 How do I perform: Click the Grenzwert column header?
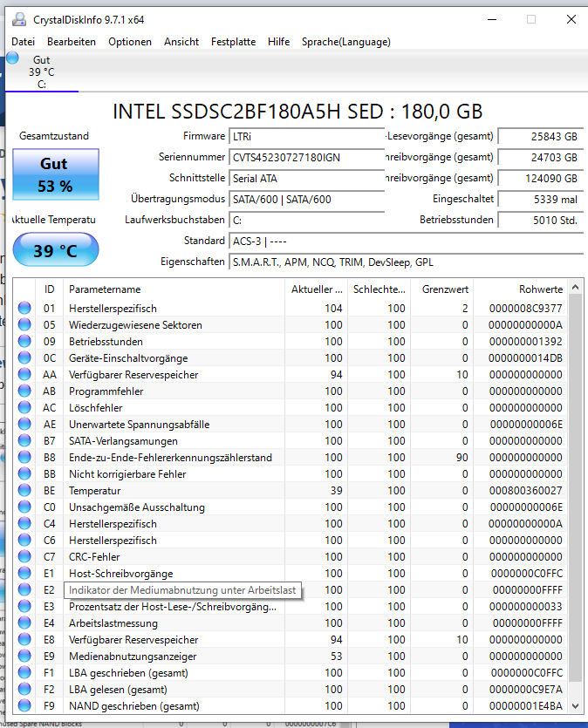point(441,289)
